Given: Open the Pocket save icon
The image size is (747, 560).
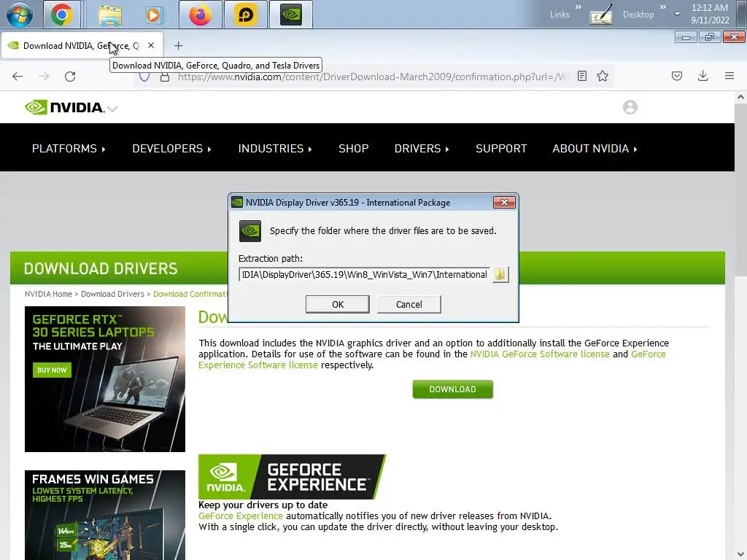Looking at the screenshot, I should (x=677, y=76).
